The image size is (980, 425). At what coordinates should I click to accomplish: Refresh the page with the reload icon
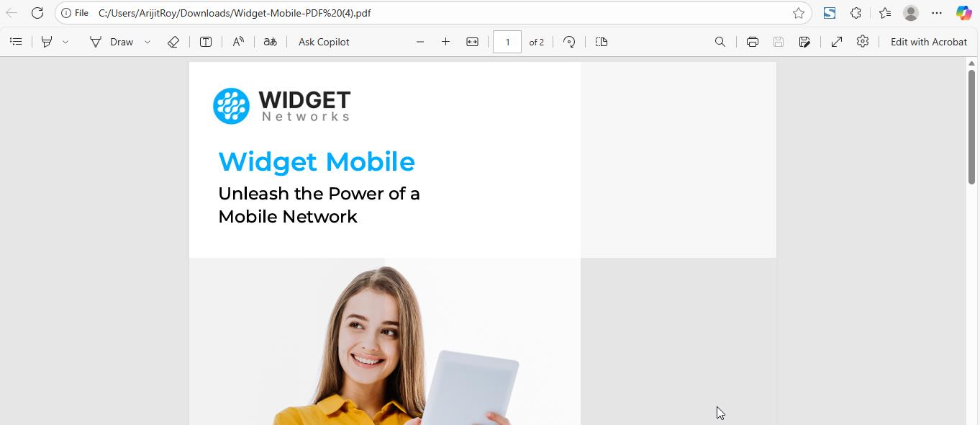coord(37,13)
